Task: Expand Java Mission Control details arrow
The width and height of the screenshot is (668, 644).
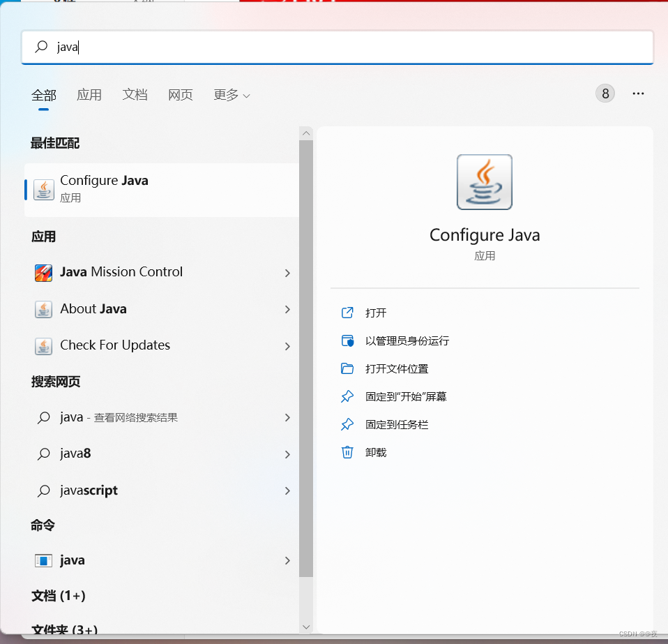Action: 287,273
